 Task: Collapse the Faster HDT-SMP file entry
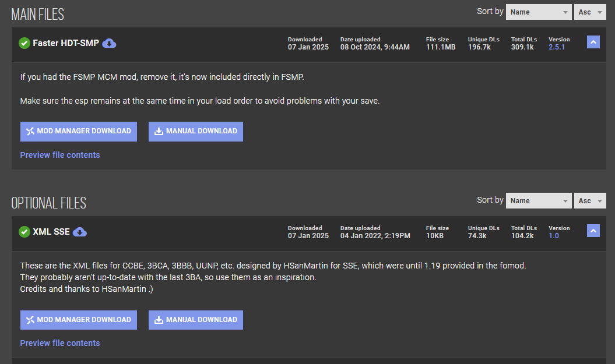coord(593,42)
